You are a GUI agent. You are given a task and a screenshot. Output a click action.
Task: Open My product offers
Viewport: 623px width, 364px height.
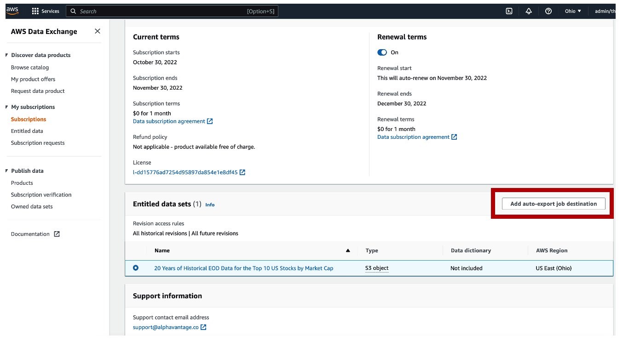coord(33,79)
